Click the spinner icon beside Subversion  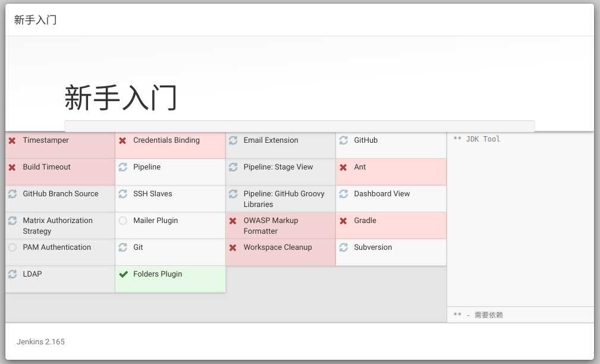tap(343, 247)
